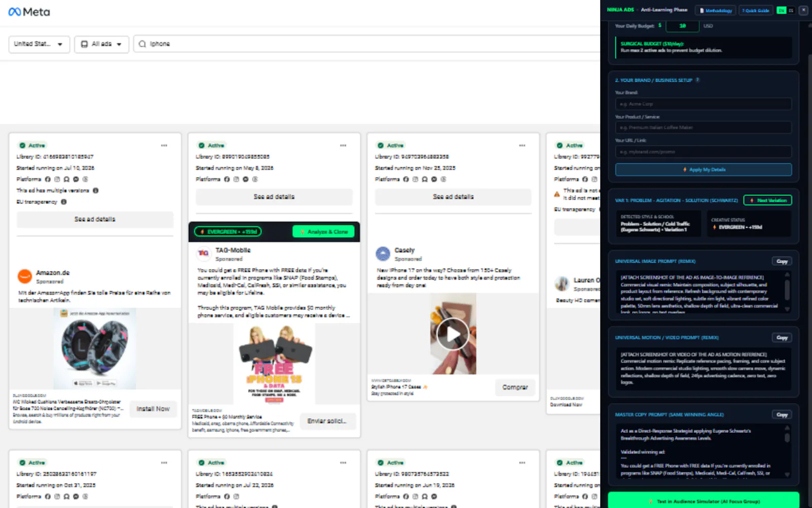Copy the Universal Motion / Video Prompt
812x508 pixels.
[782, 337]
